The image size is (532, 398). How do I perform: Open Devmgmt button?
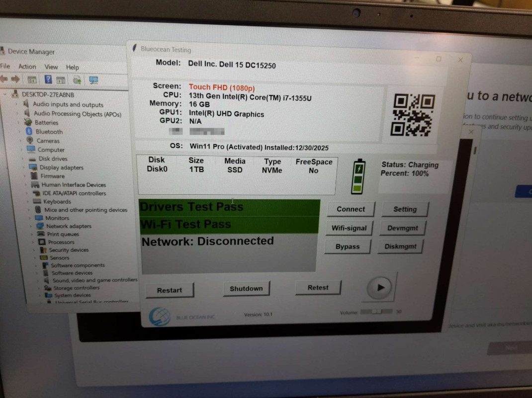(402, 228)
